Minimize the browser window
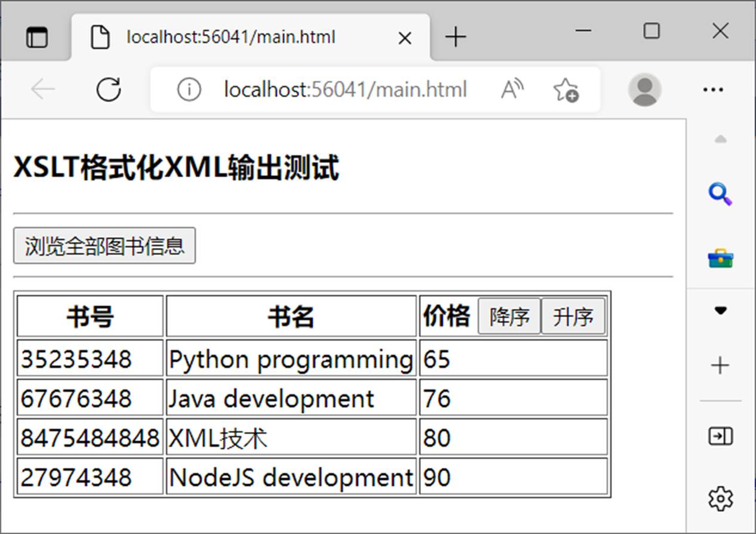 [583, 30]
